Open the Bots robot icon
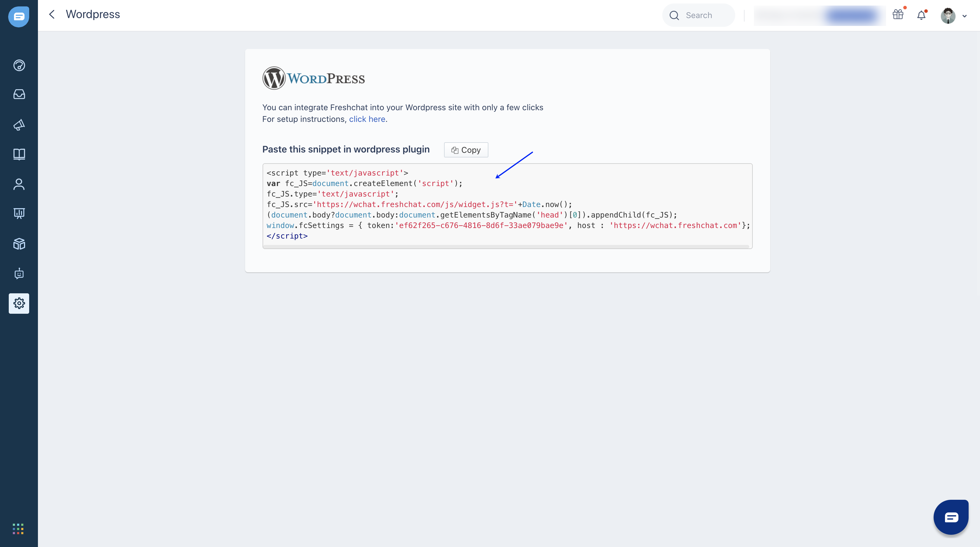980x547 pixels. click(x=19, y=273)
